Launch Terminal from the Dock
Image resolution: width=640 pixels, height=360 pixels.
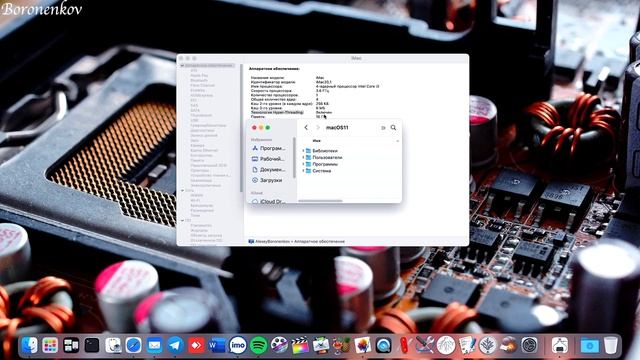[x=92, y=346]
